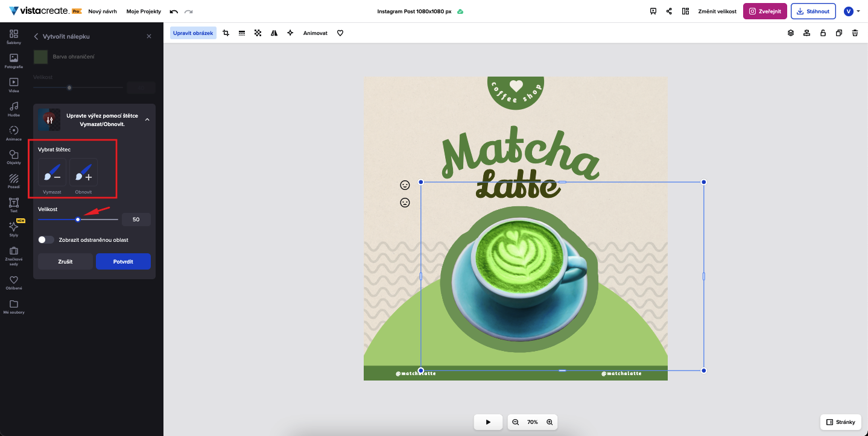
Task: Open the Videa panel in sidebar
Action: [x=14, y=84]
